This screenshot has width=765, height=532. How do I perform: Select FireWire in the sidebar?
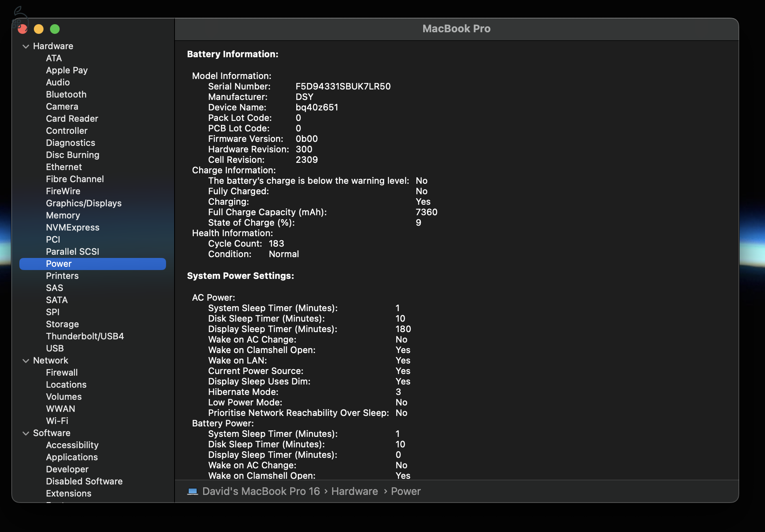pos(63,191)
